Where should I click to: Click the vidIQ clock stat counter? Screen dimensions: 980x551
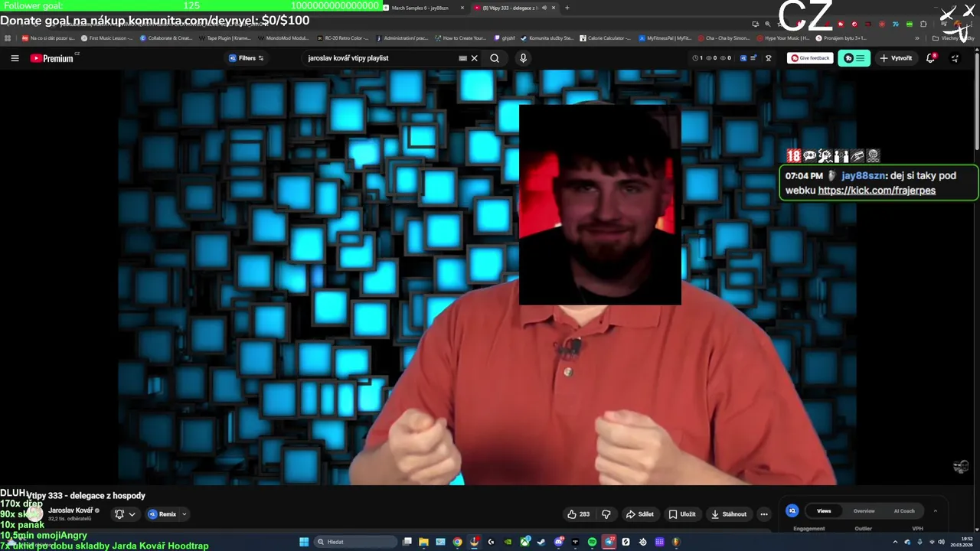(x=697, y=58)
